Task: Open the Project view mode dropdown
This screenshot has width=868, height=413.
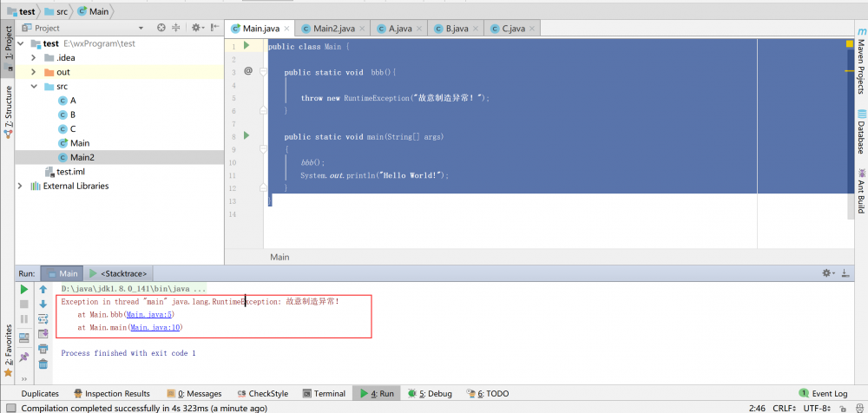Action: pyautogui.click(x=141, y=28)
